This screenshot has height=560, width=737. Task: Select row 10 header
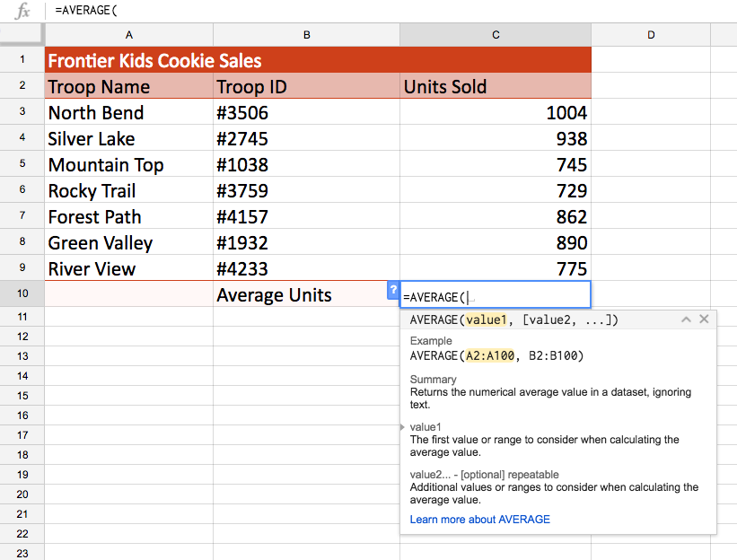22,293
